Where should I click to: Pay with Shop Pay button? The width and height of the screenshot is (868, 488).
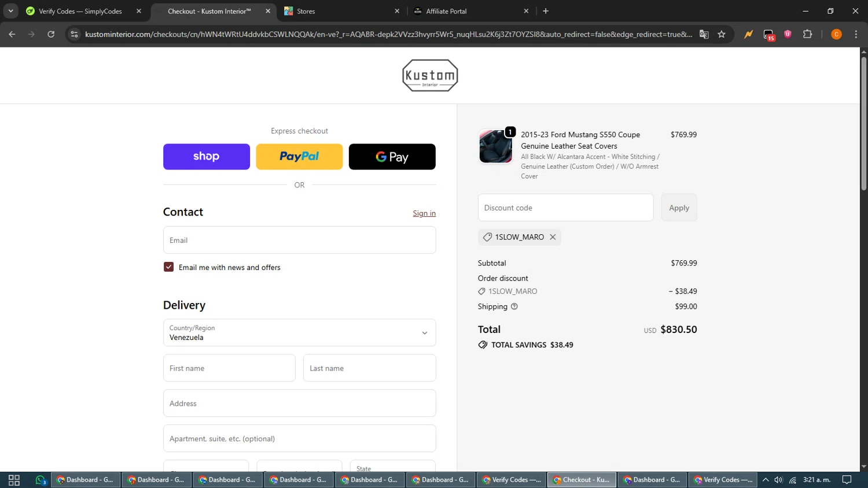[207, 157]
